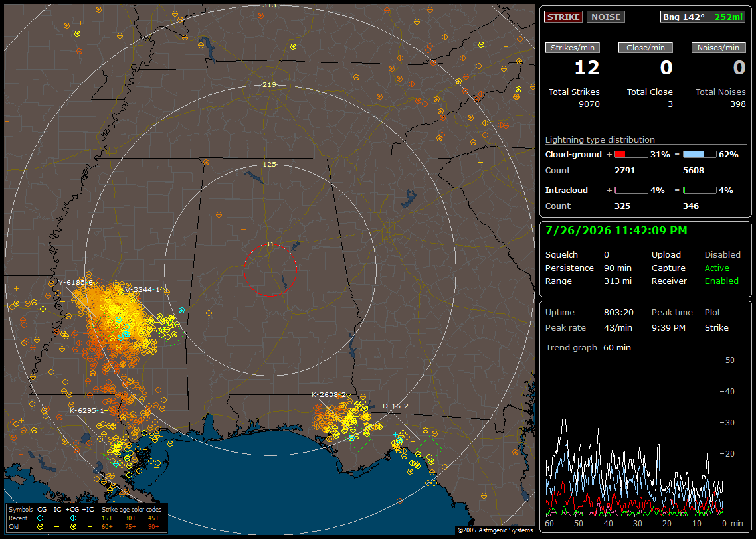The image size is (756, 539).
Task: Click the date and time 7/26/2026 11:42:09 PM
Action: point(616,231)
